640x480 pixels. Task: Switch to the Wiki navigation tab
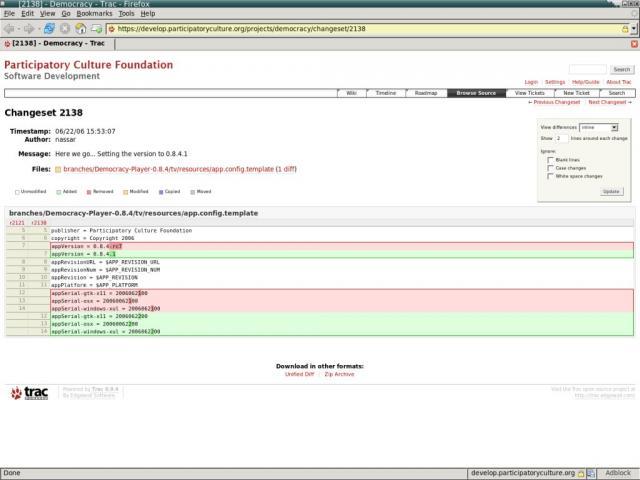pyautogui.click(x=351, y=93)
